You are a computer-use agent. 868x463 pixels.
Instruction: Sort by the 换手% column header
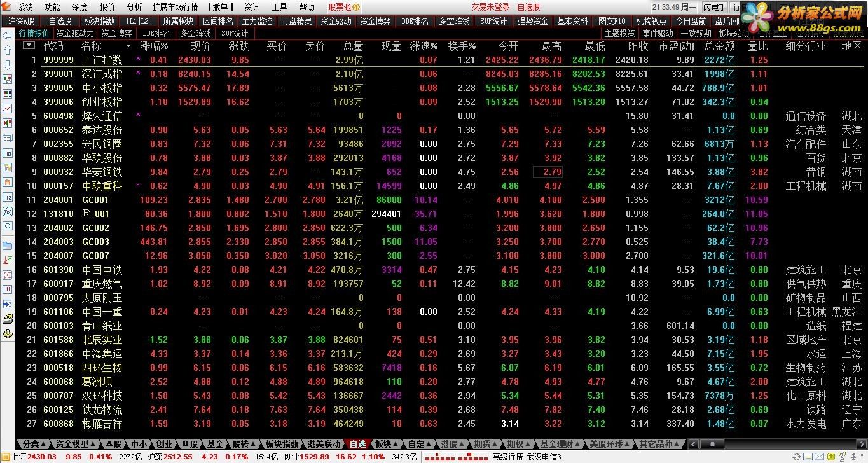(x=462, y=46)
